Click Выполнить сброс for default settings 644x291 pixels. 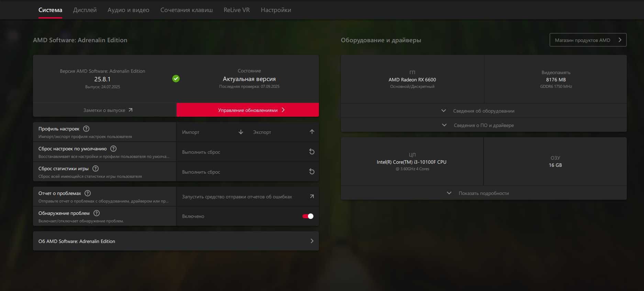(201, 152)
